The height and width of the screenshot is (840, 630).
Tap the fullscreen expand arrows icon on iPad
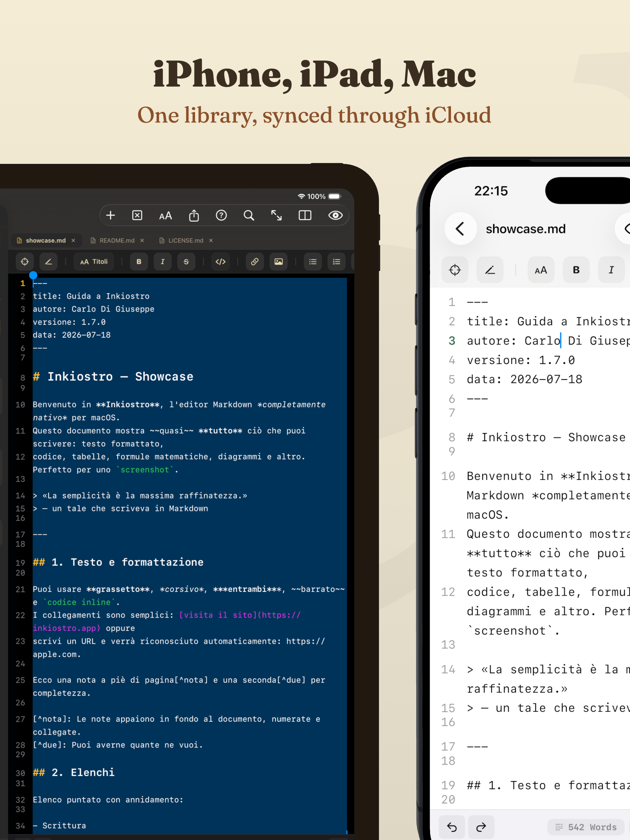[276, 215]
